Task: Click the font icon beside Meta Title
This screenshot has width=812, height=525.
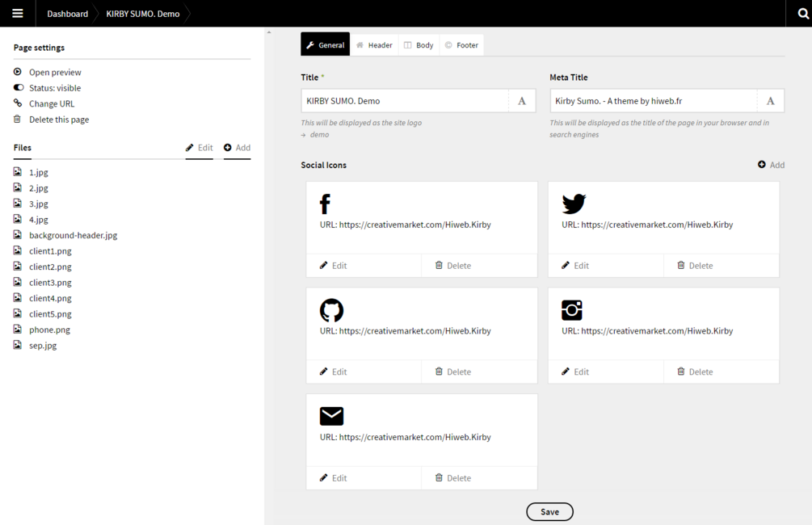Action: click(x=770, y=101)
